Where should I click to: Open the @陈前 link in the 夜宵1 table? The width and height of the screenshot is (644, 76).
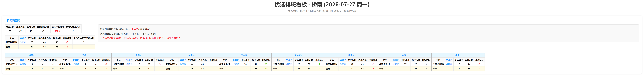[396, 64]
